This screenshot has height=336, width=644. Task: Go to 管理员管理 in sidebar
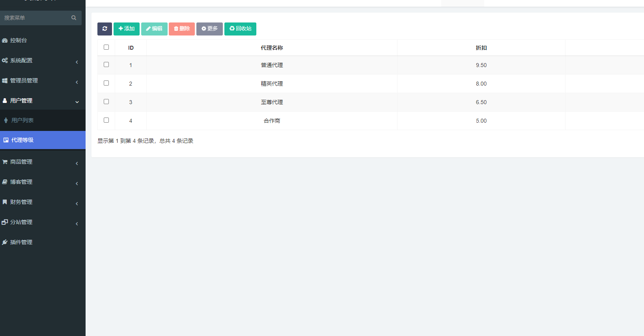(x=24, y=80)
